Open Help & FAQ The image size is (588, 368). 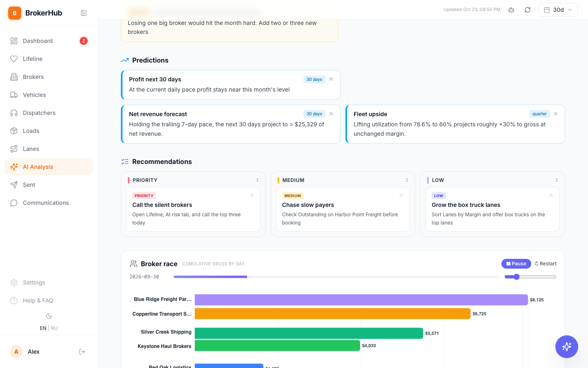tap(49, 301)
